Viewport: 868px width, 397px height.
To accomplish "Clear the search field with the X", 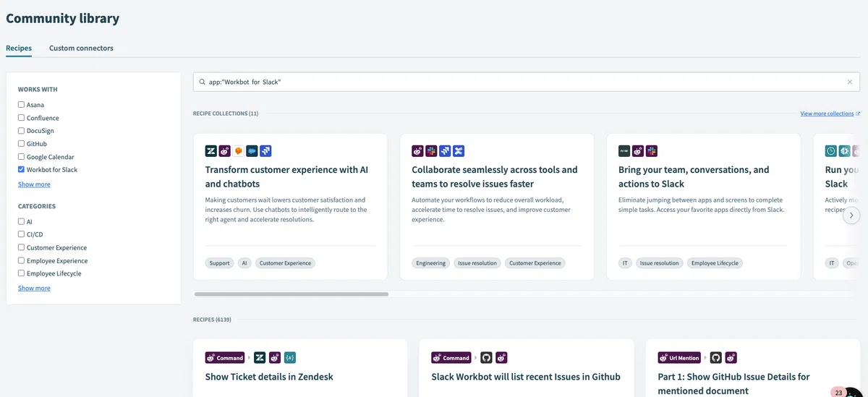I will [850, 82].
